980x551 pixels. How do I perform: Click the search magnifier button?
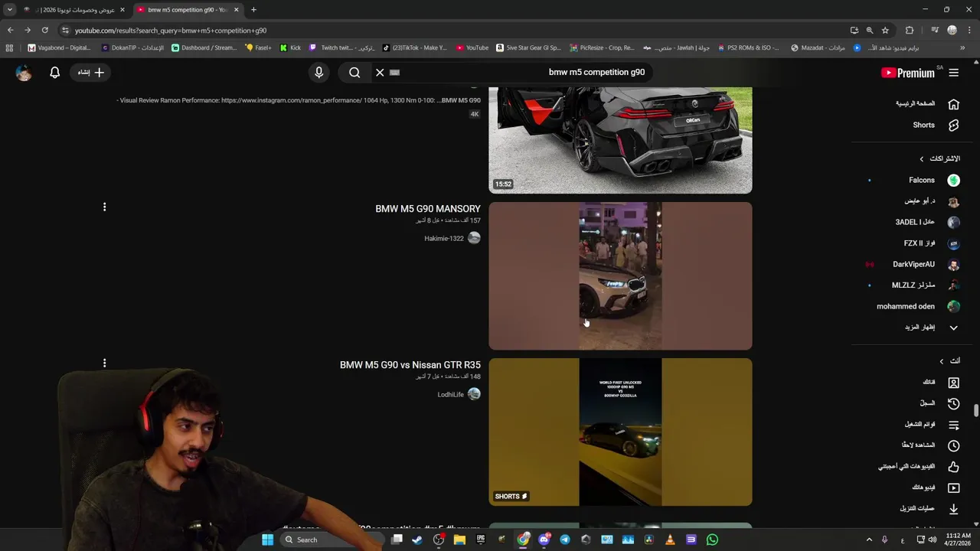pyautogui.click(x=354, y=72)
